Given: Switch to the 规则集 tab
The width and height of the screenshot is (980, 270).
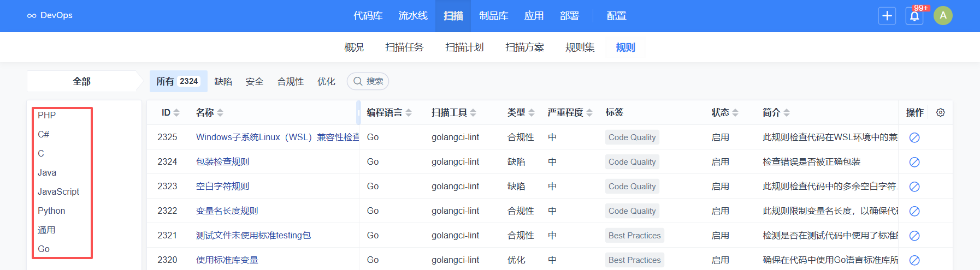Looking at the screenshot, I should [x=580, y=47].
